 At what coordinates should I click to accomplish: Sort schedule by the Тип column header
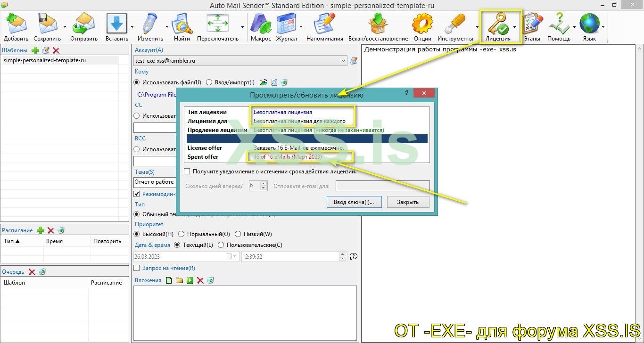(x=22, y=241)
